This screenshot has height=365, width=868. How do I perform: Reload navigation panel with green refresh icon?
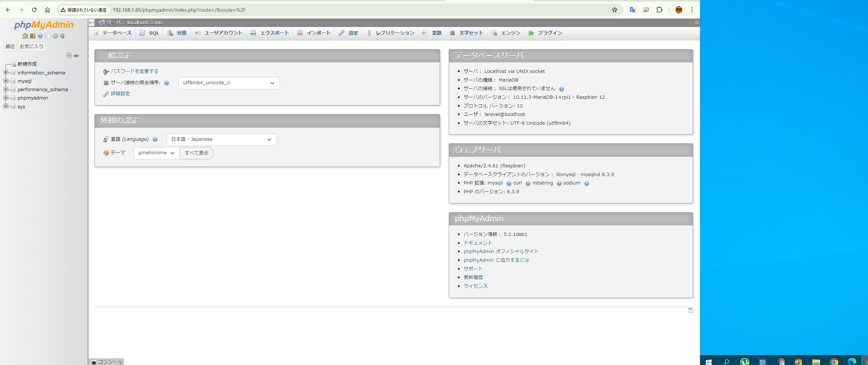(62, 36)
